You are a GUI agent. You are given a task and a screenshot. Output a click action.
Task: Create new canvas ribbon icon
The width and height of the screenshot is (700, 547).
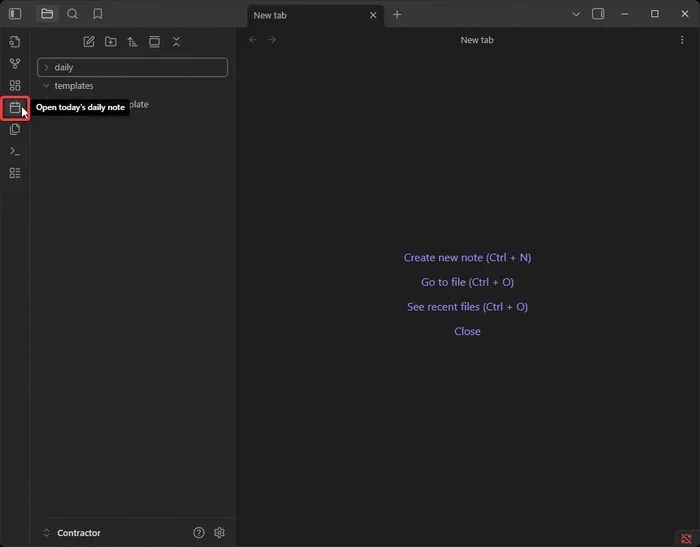pyautogui.click(x=15, y=85)
